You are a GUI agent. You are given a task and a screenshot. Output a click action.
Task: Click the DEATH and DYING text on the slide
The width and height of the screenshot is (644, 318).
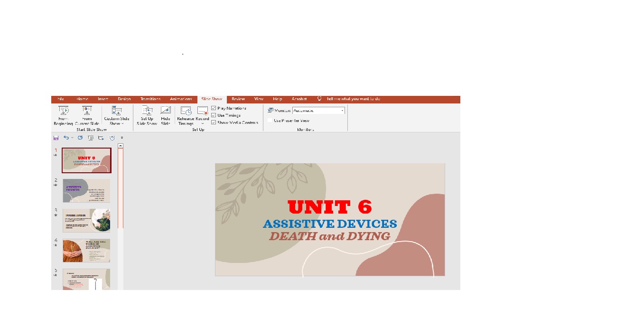click(330, 236)
